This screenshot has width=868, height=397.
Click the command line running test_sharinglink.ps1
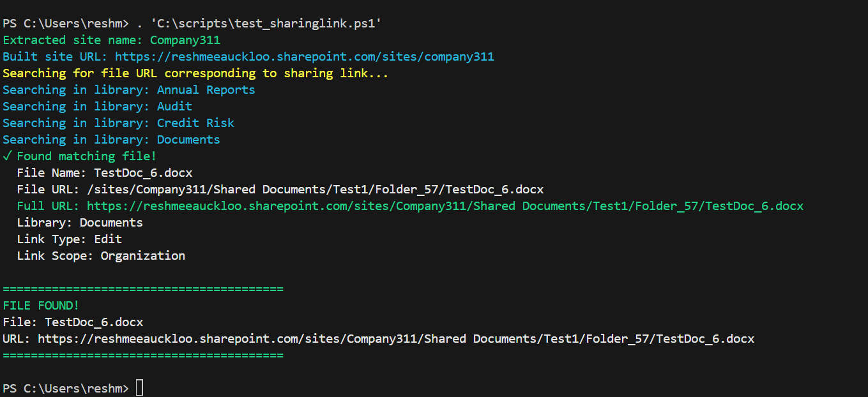pos(192,24)
